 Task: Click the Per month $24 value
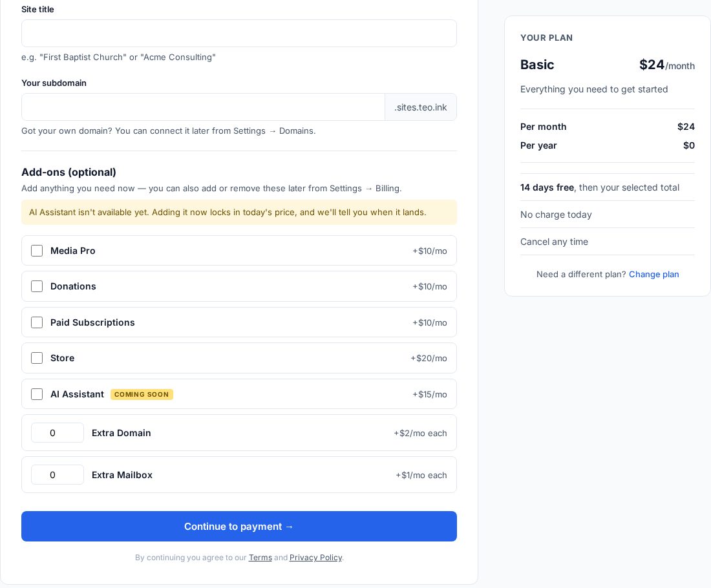click(686, 127)
